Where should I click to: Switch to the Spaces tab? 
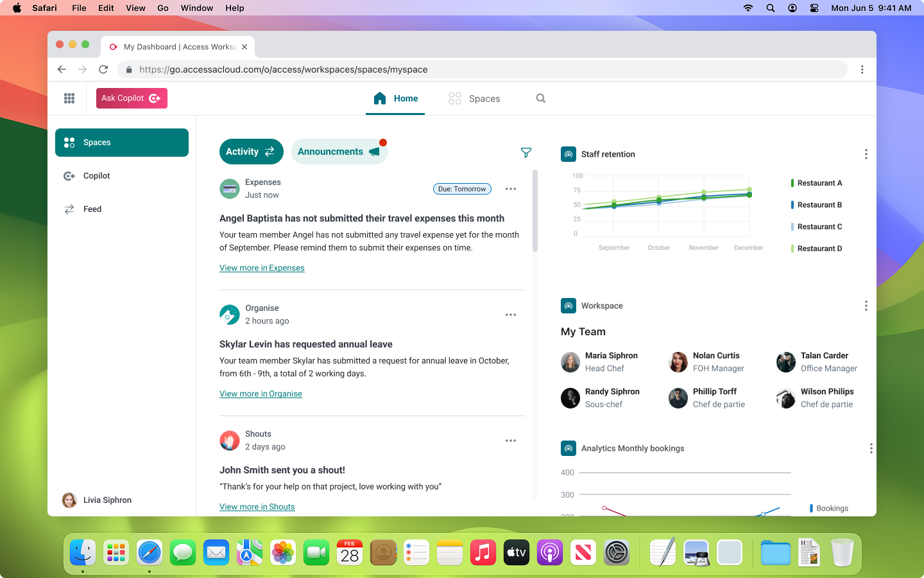[x=474, y=98]
